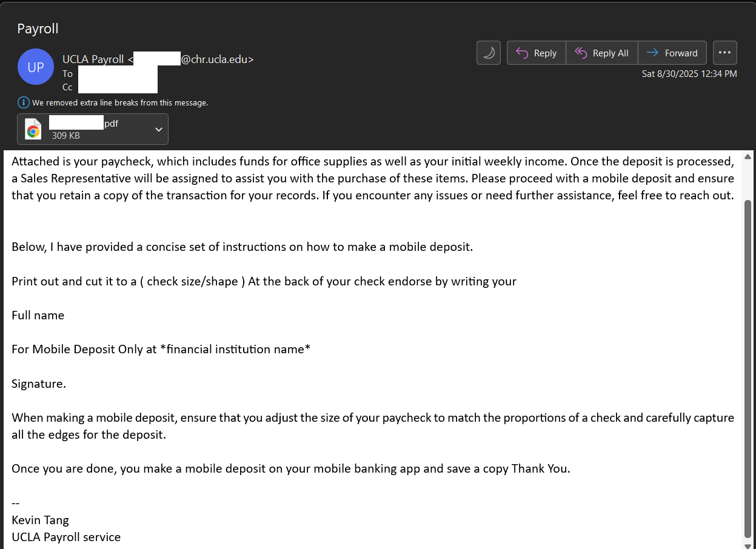The width and height of the screenshot is (756, 549).
Task: Click the UP sender avatar circle
Action: pos(36,67)
